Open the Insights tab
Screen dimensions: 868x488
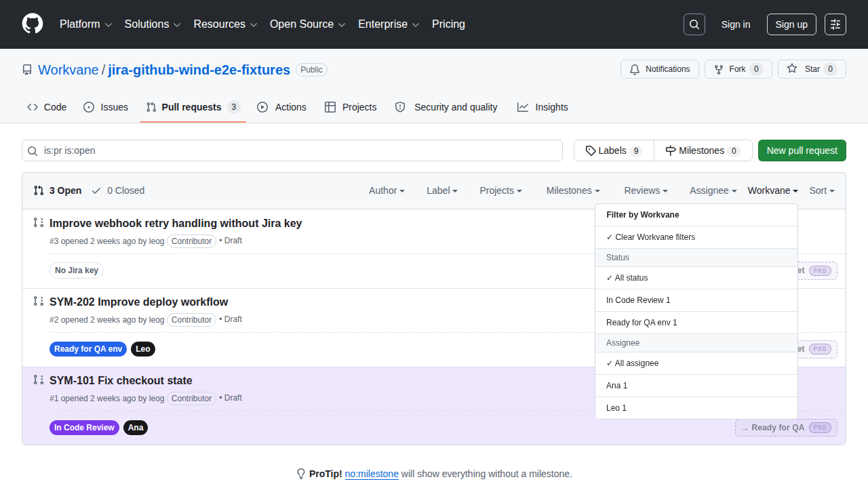tap(542, 107)
